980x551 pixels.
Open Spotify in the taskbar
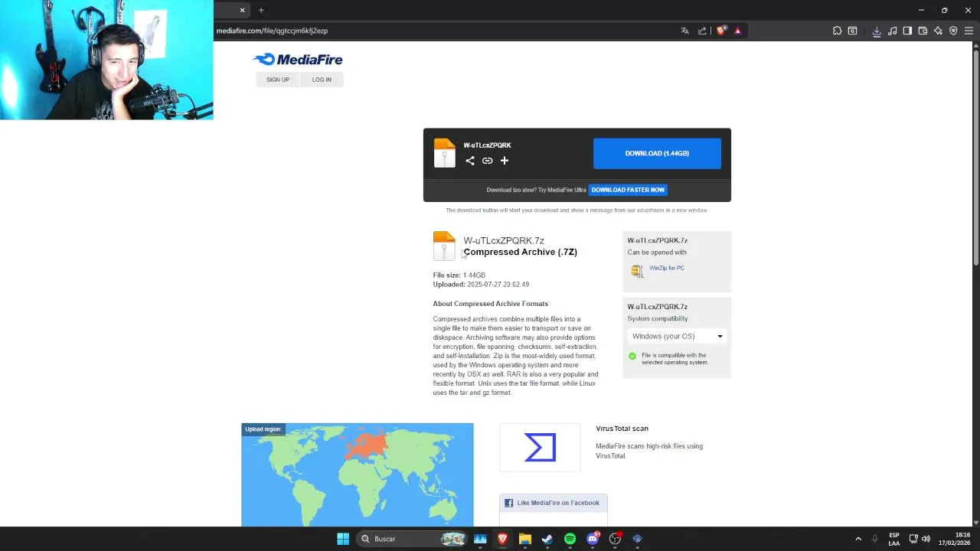pos(570,539)
